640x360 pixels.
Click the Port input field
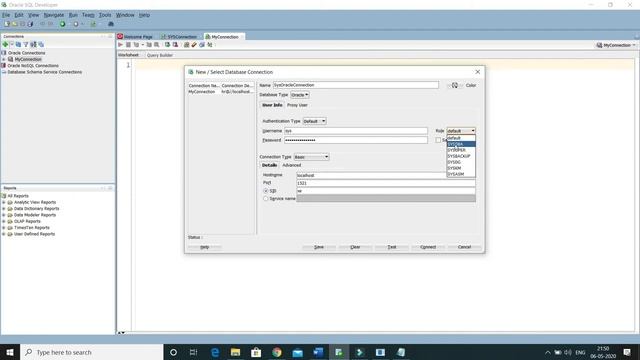pos(386,183)
